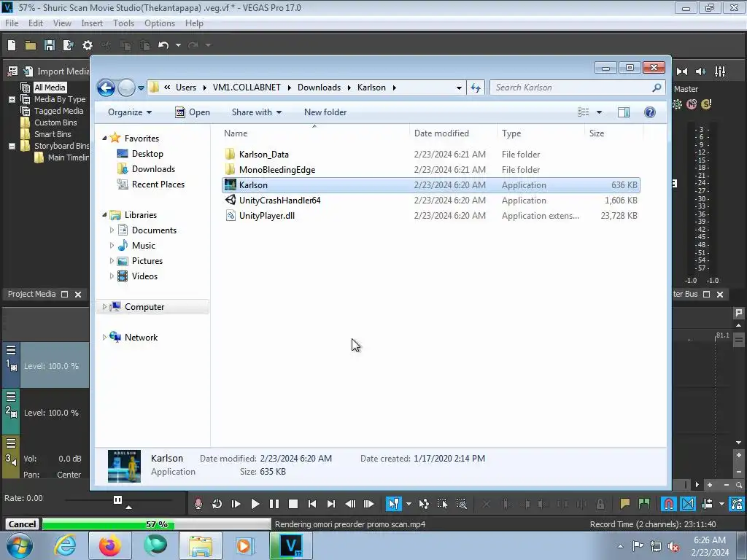The image size is (747, 560).
Task: Open Firefox from the taskbar
Action: 110,545
